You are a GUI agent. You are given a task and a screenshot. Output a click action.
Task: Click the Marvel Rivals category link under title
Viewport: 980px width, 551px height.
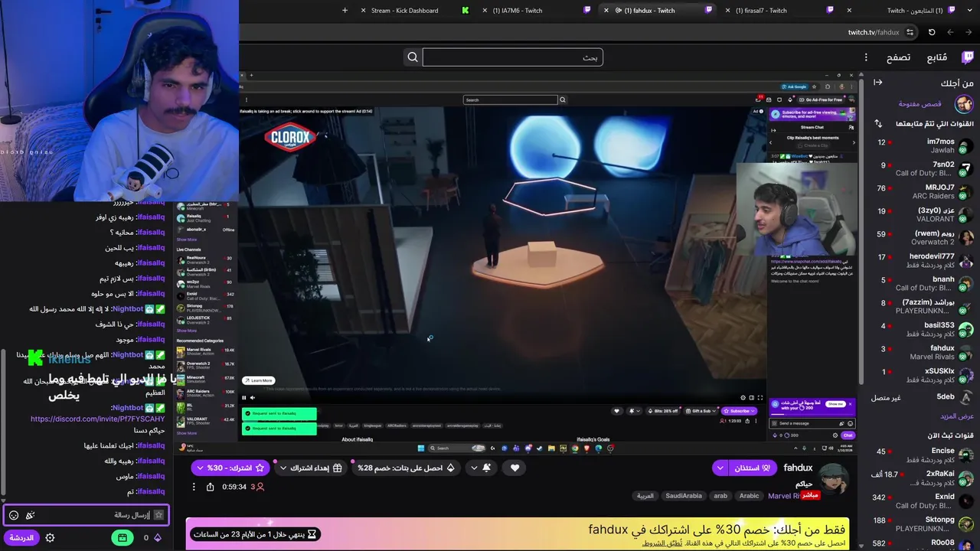(783, 496)
